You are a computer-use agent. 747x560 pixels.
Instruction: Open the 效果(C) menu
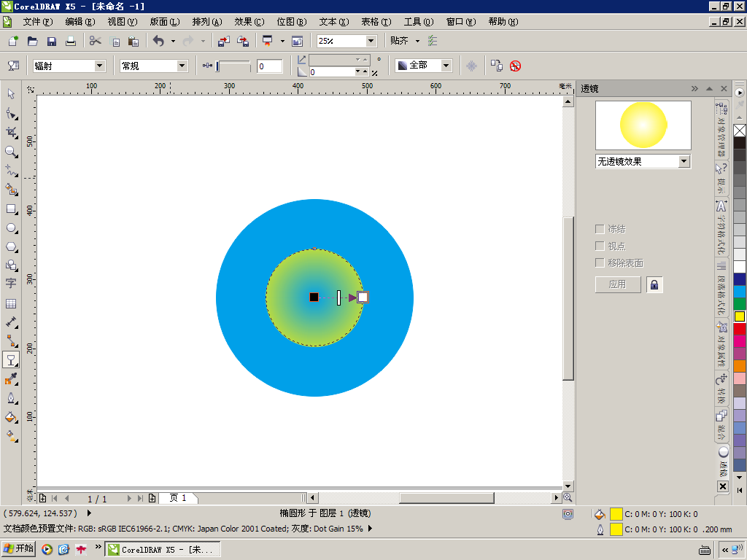(249, 22)
